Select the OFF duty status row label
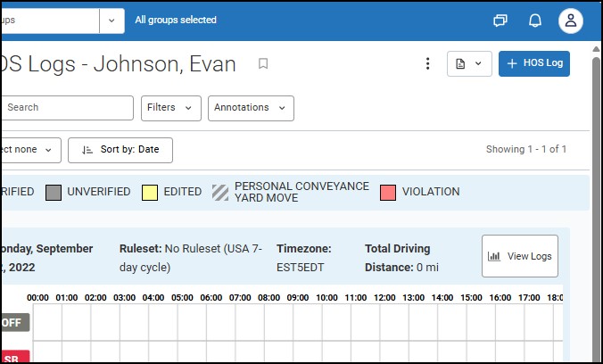603x364 pixels. click(x=13, y=323)
